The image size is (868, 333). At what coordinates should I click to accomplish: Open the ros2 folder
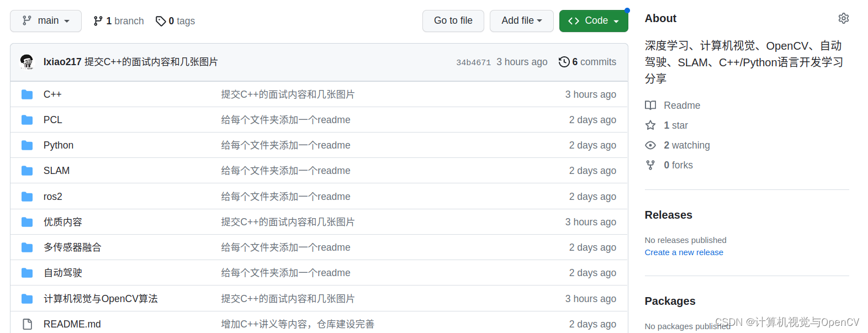click(x=53, y=197)
